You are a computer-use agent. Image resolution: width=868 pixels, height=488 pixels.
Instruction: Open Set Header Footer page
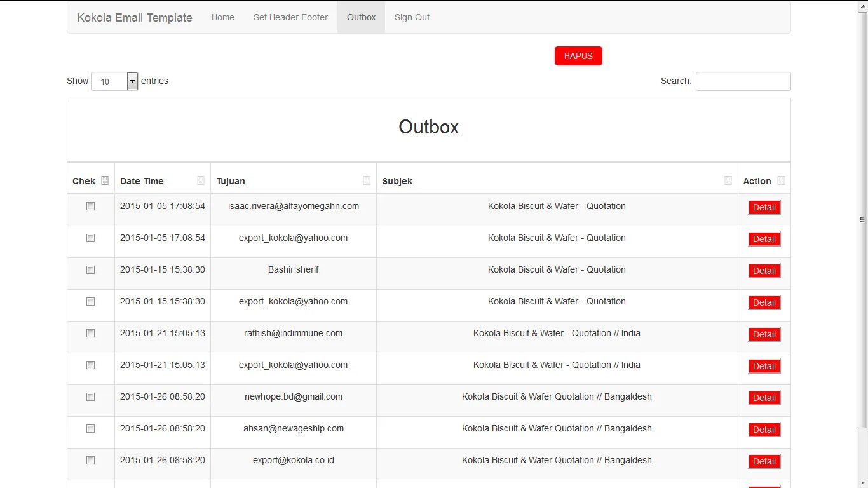[290, 17]
